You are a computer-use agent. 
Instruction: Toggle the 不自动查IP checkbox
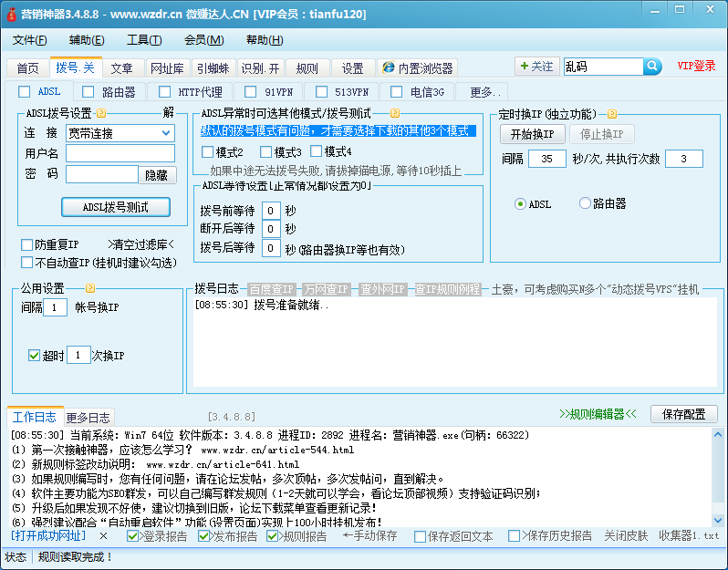(27, 262)
